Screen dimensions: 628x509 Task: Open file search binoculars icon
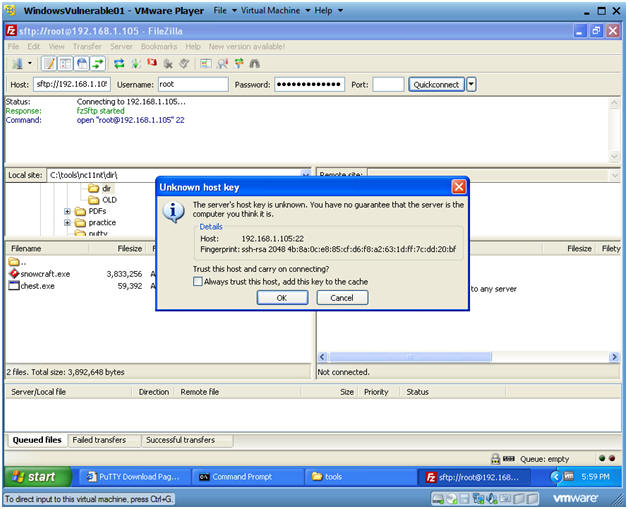click(x=255, y=64)
